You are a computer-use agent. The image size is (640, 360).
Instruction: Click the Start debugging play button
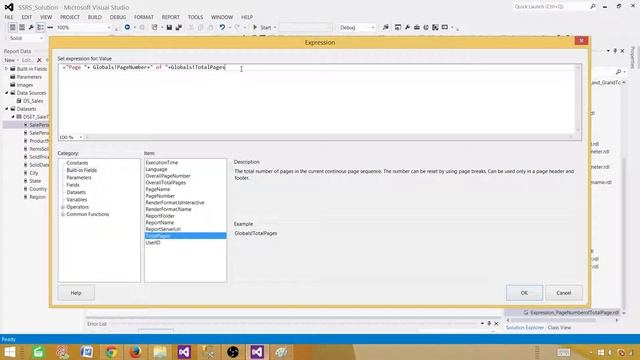(255, 27)
